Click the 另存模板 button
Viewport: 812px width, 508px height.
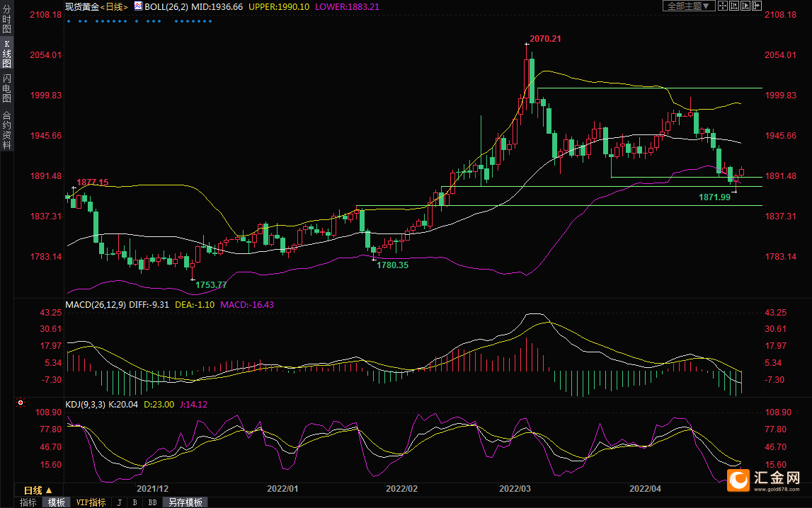tap(185, 502)
